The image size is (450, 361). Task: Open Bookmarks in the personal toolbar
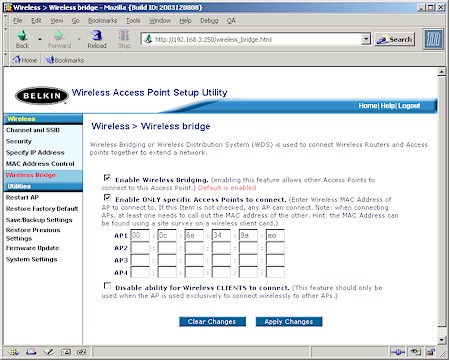coord(65,60)
